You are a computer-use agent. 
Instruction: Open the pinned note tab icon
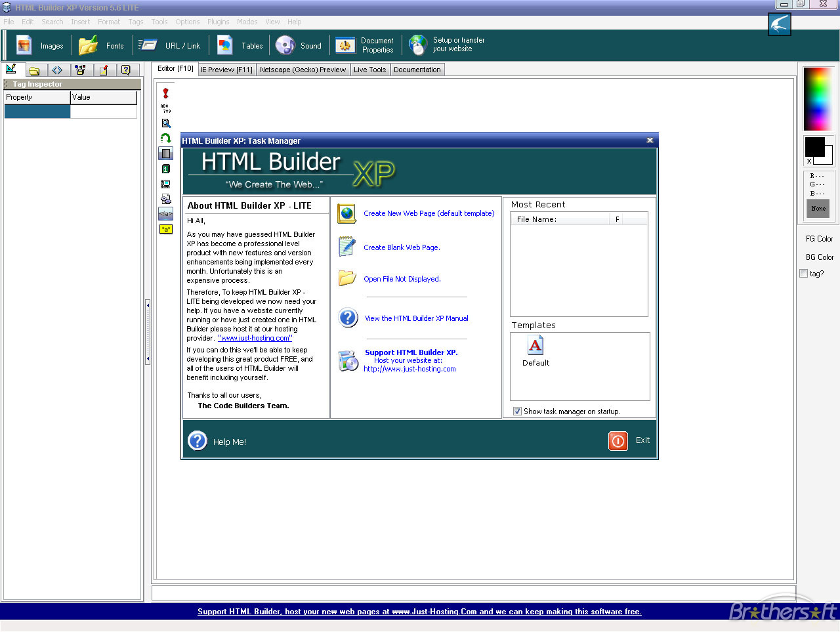point(103,70)
